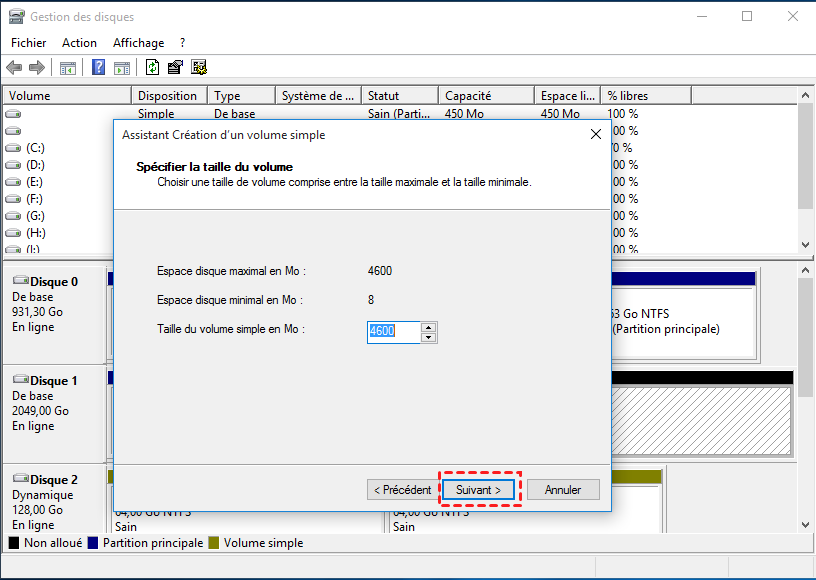Open the Action menu
816x580 pixels.
[x=79, y=43]
